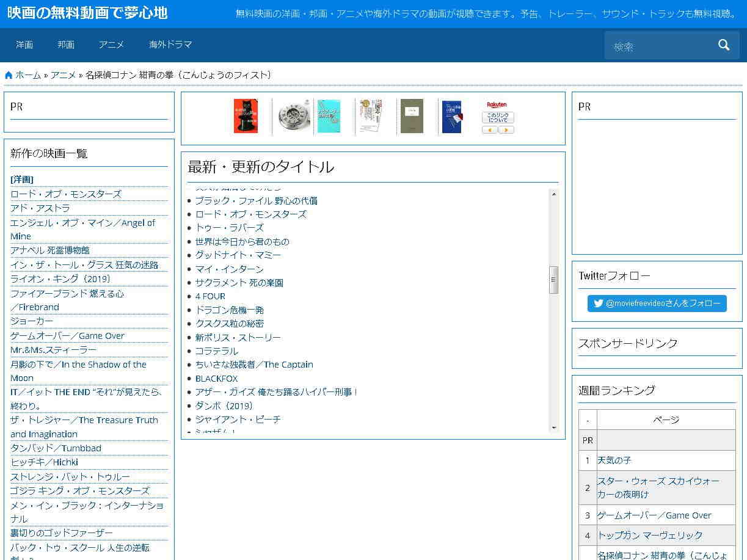
Task: Click このリンクについて button in ad
Action: [x=498, y=117]
